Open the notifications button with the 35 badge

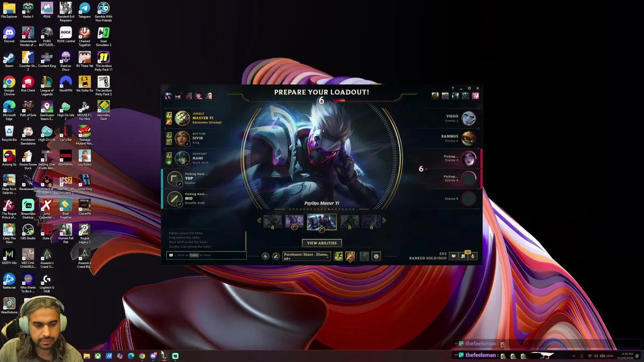(463, 256)
